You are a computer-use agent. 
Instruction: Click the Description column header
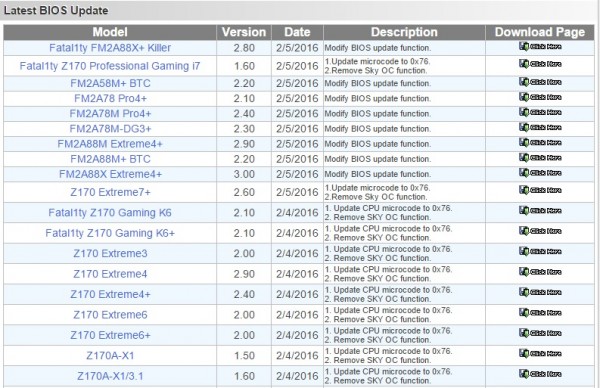click(404, 32)
